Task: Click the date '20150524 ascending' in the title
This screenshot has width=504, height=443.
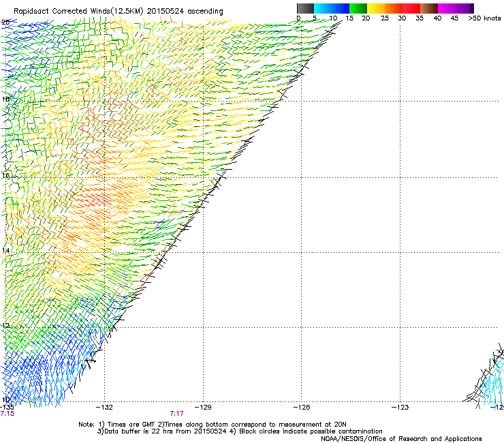Action: click(x=185, y=12)
